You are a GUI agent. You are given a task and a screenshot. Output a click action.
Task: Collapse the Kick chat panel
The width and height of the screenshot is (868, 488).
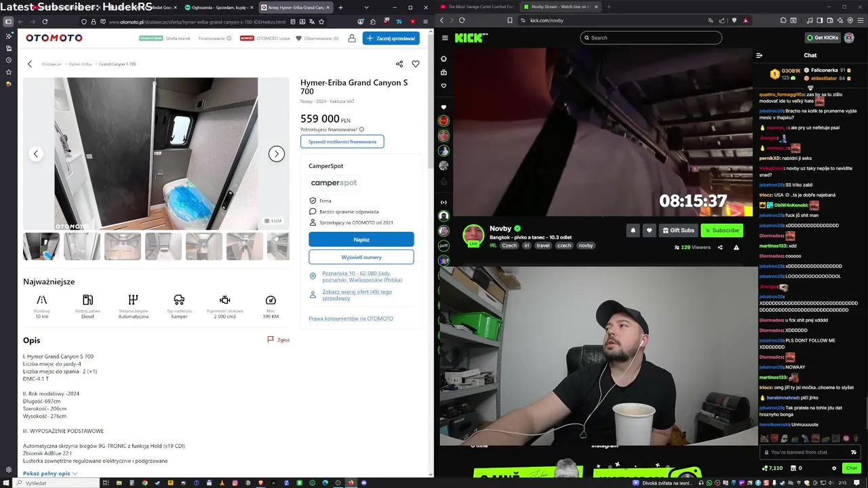coord(759,55)
